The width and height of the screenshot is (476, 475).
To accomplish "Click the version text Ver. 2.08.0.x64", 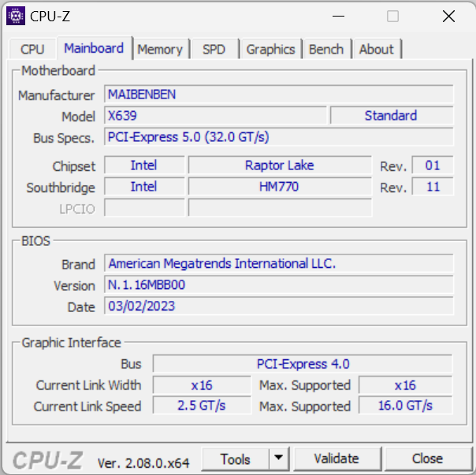I will (x=143, y=463).
